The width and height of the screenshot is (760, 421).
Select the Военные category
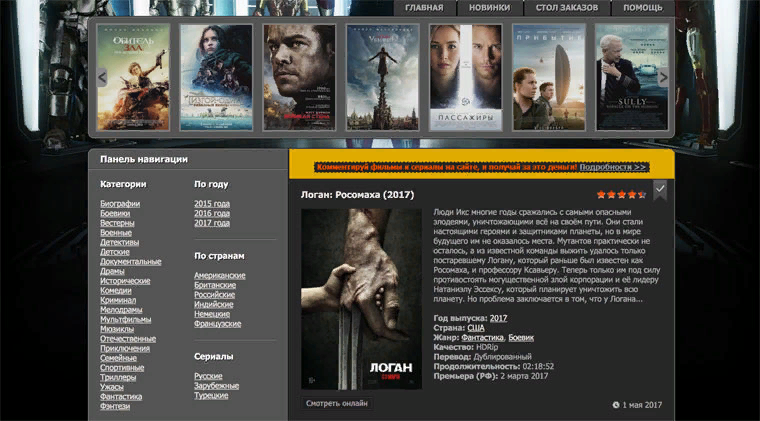[x=116, y=233]
